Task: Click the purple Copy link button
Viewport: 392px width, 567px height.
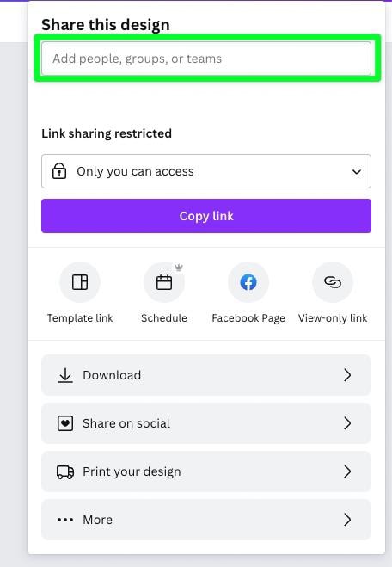Action: tap(206, 216)
